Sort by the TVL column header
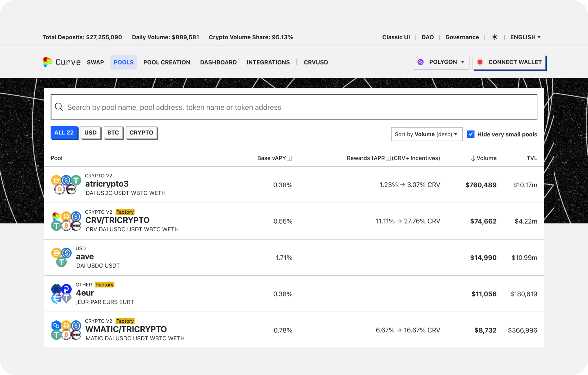The height and width of the screenshot is (375, 588). tap(532, 158)
